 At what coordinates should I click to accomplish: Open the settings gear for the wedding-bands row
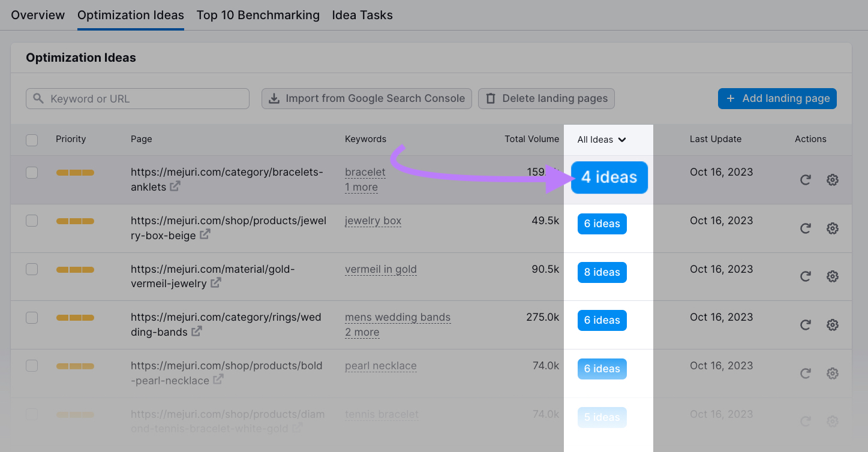pos(833,325)
